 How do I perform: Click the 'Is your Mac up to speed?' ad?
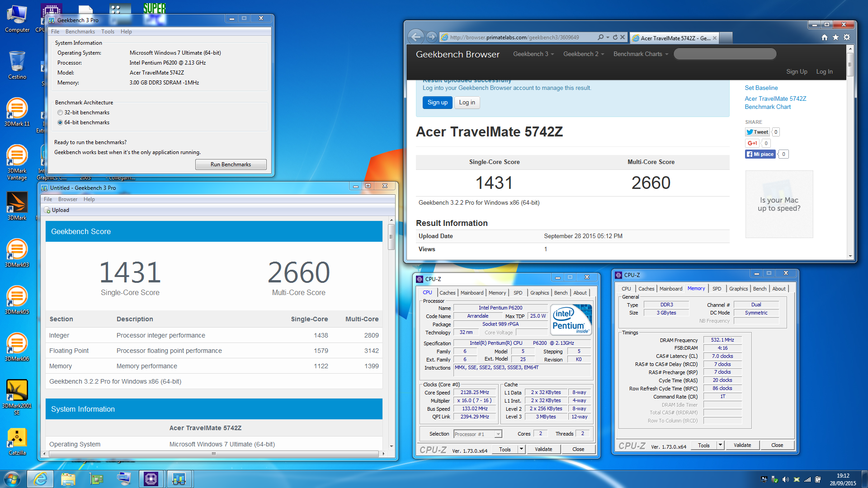[x=779, y=204]
